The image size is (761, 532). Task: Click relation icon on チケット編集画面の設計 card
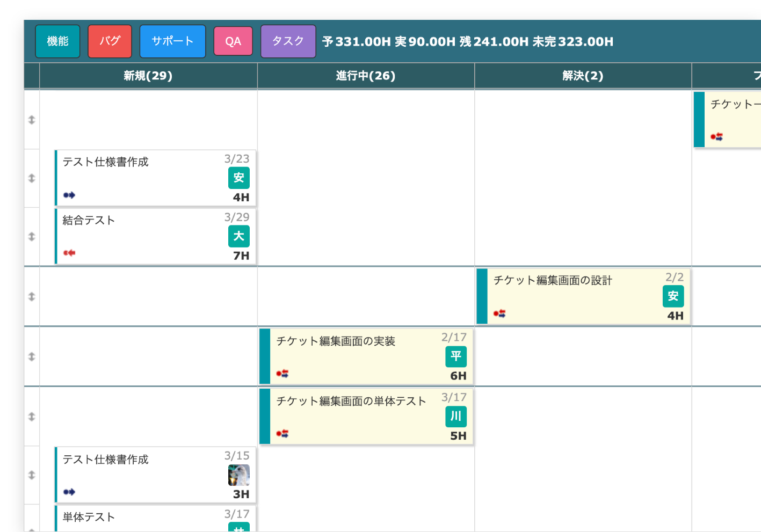[499, 314]
